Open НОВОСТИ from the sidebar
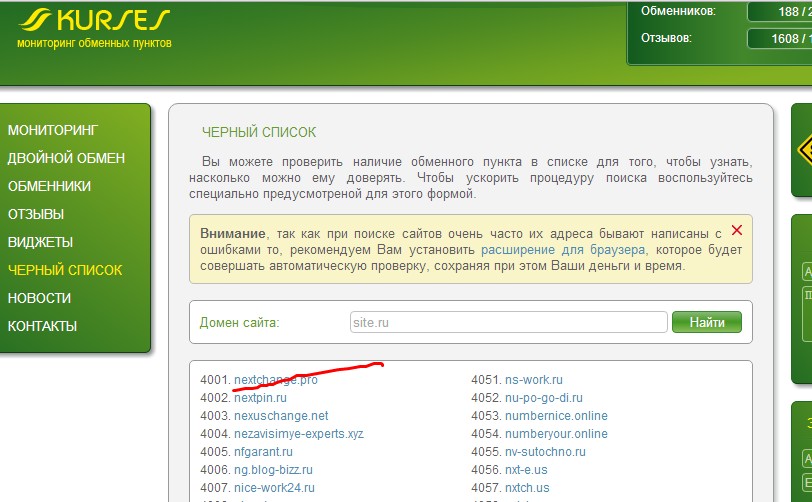Viewport: 812px width, 502px height. (x=39, y=298)
